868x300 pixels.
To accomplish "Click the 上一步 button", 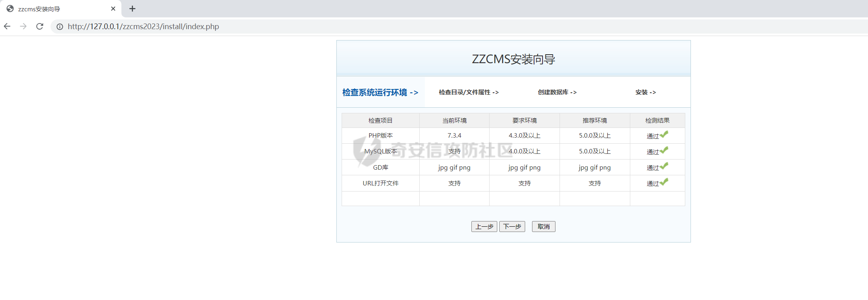I will click(484, 226).
